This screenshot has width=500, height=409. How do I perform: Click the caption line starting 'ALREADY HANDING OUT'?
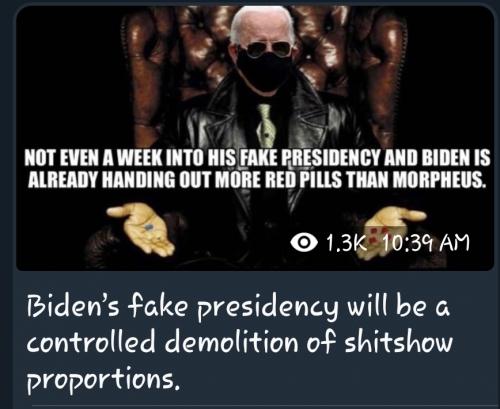256,180
